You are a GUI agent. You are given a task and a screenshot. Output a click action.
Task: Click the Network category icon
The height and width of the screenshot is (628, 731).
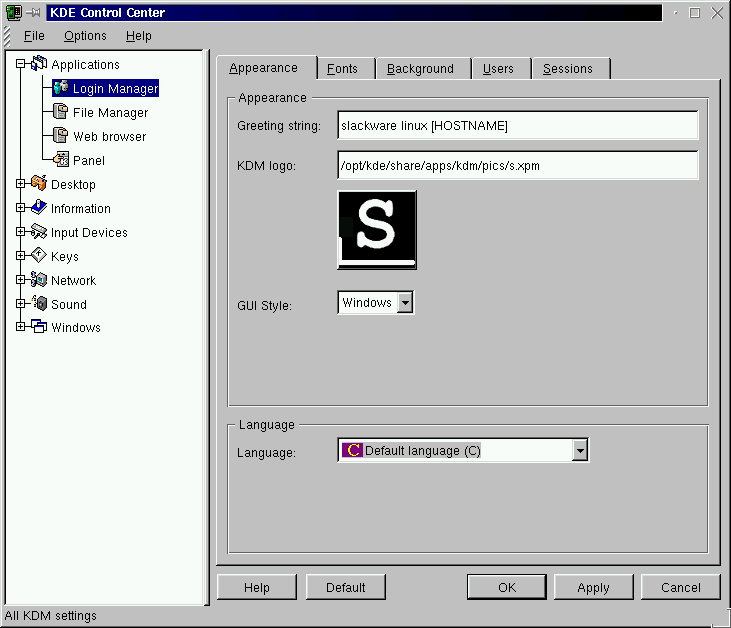(x=39, y=279)
